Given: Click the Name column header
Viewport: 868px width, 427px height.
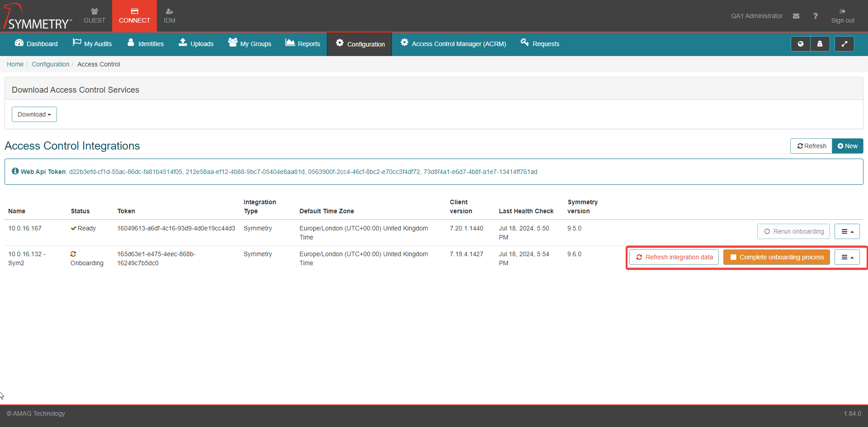Looking at the screenshot, I should (17, 211).
